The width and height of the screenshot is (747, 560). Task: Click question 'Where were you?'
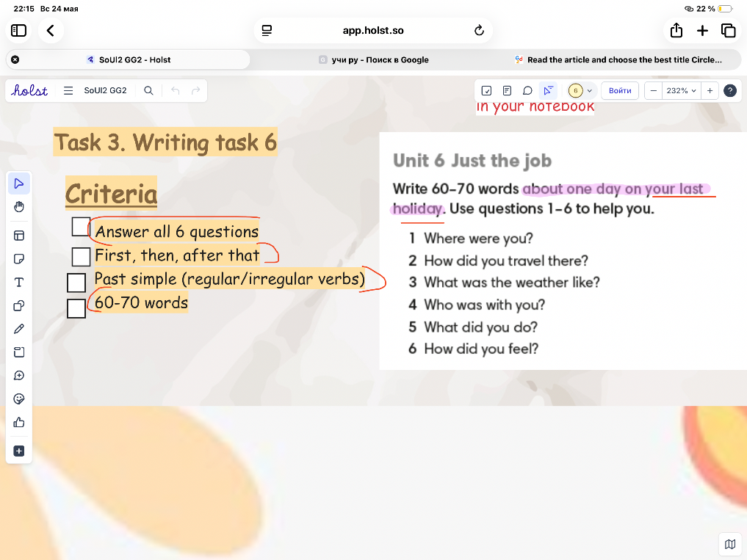pyautogui.click(x=478, y=238)
